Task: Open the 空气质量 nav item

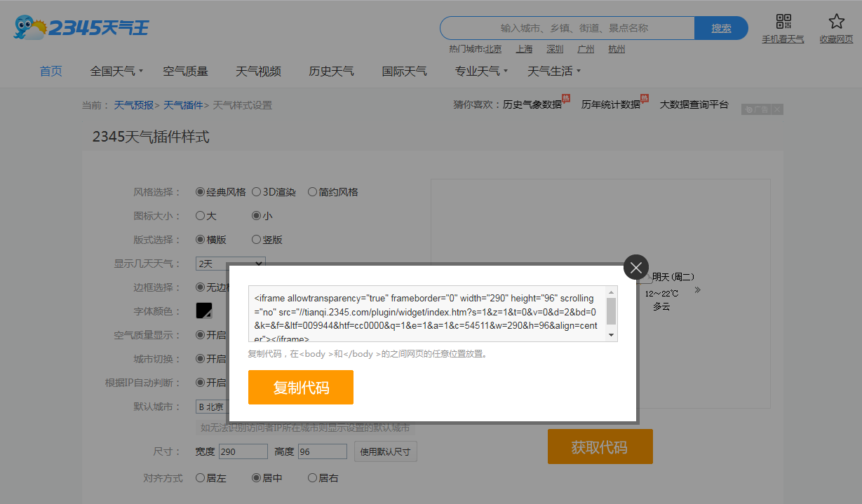Action: [x=185, y=71]
